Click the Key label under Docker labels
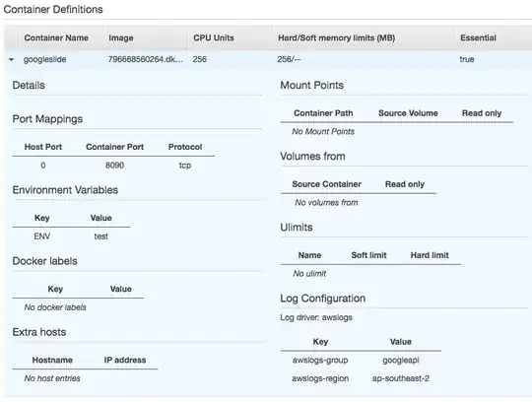The height and width of the screenshot is (402, 532). (55, 289)
